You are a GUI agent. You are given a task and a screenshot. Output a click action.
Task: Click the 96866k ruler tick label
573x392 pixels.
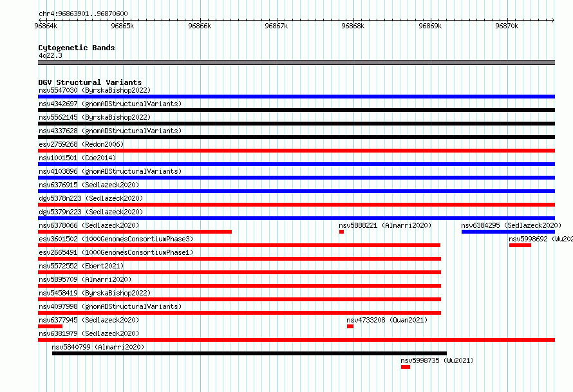tap(200, 26)
